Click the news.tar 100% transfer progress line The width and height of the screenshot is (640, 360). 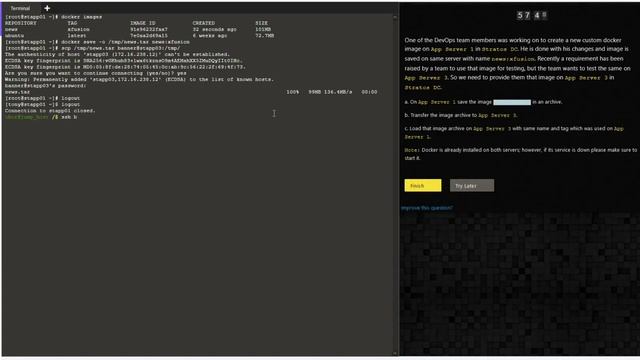point(191,92)
